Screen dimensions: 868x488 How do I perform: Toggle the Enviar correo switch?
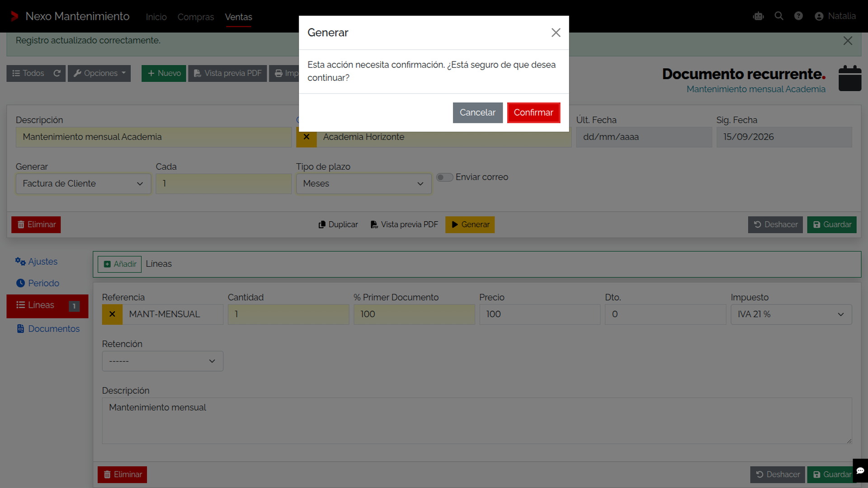tap(444, 178)
